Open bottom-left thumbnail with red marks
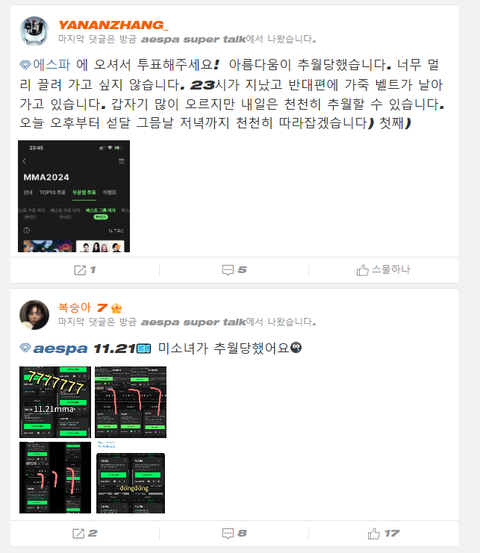The height and width of the screenshot is (553, 480). tap(55, 478)
